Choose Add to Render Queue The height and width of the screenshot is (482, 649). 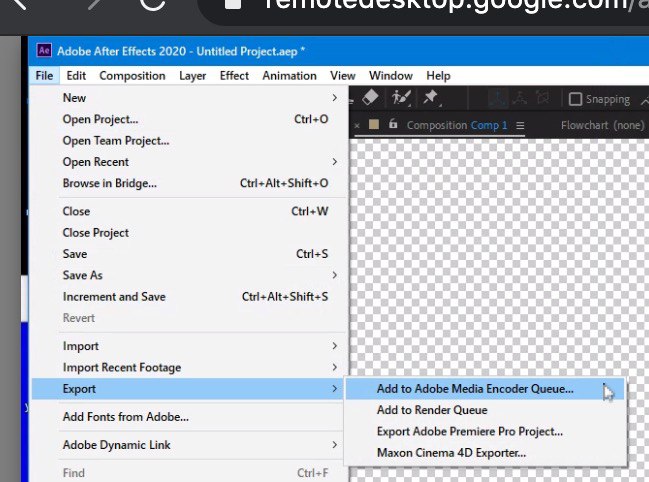[x=485, y=410]
